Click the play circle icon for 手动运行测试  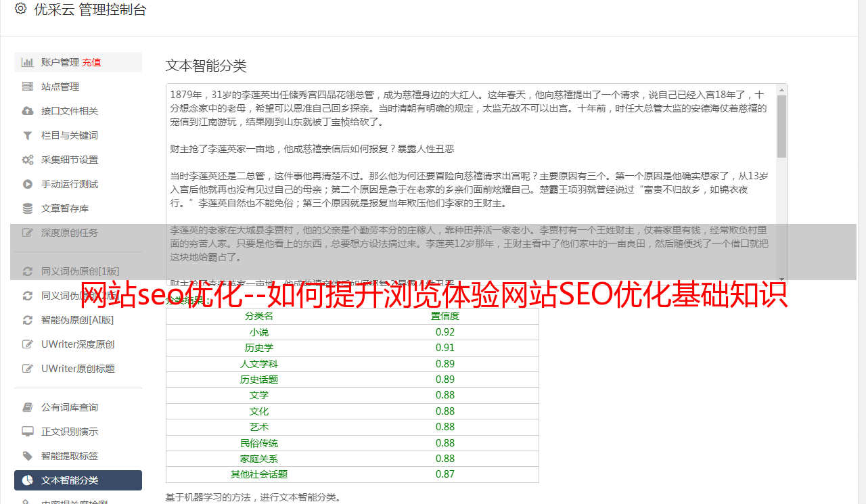tap(28, 184)
